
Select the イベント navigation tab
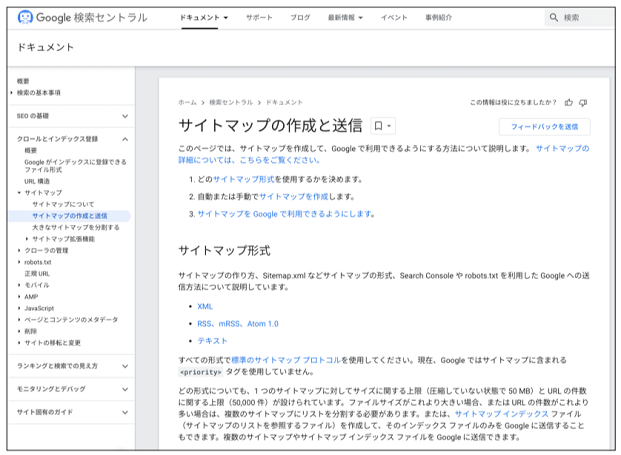(x=394, y=17)
